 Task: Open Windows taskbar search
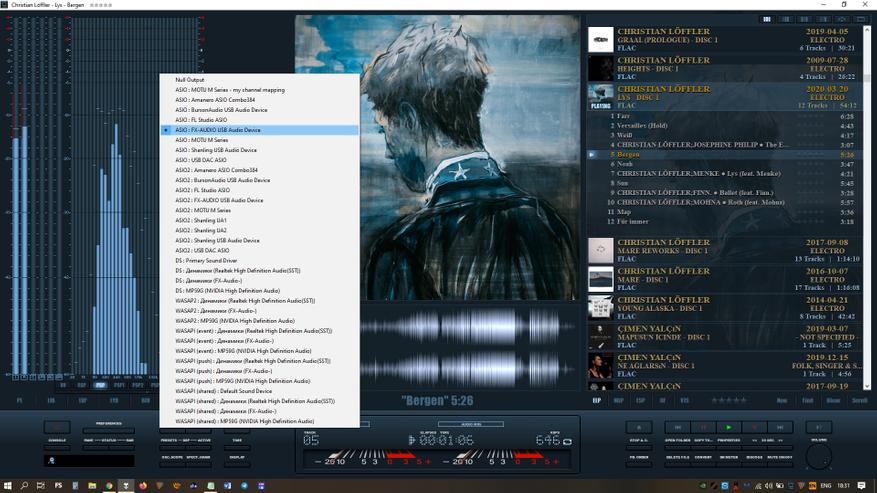click(24, 486)
